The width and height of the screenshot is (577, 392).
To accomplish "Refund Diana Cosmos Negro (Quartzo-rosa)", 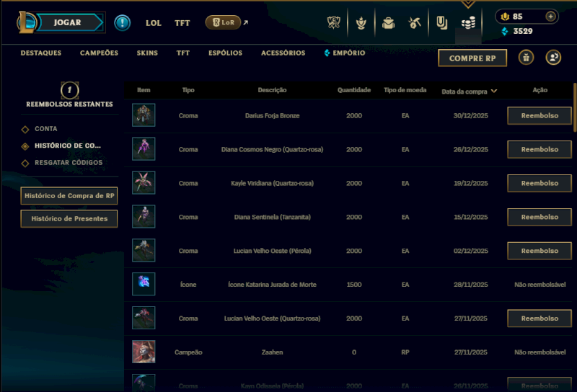I will [539, 149].
